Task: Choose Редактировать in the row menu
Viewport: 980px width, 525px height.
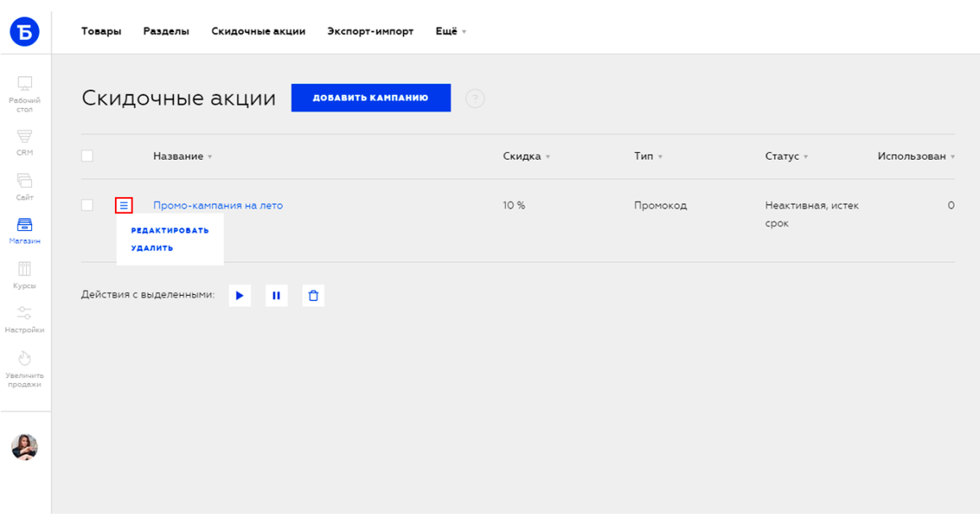Action: (170, 230)
